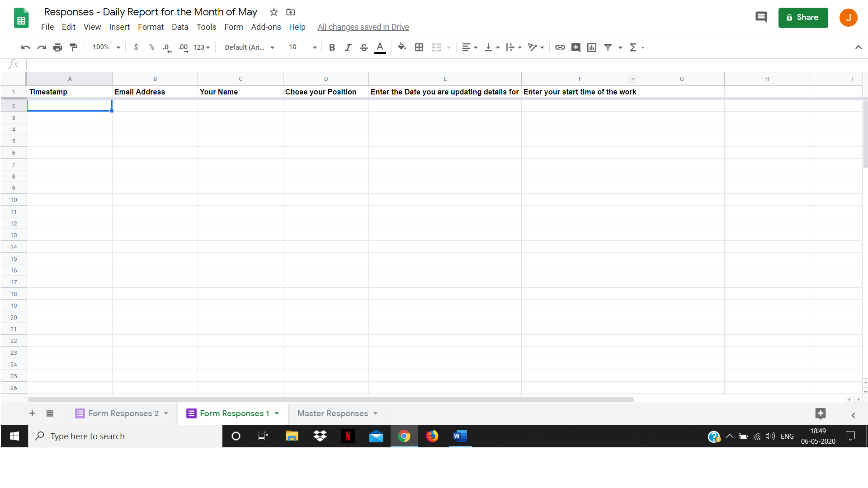Click the Share button
Image resolution: width=868 pixels, height=488 pixels.
click(x=803, y=17)
